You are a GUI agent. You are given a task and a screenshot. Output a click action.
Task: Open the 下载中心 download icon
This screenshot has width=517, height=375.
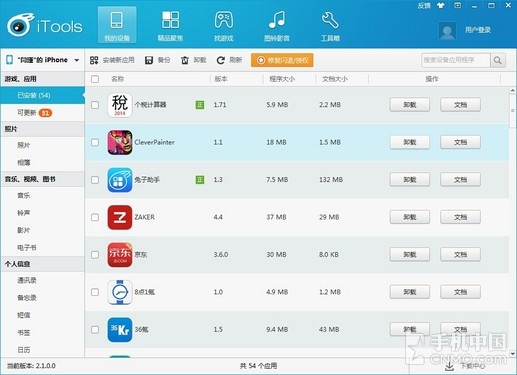[x=450, y=366]
